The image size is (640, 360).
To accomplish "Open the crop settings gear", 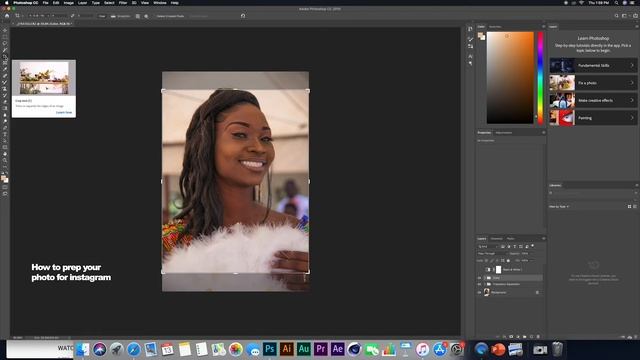I will click(x=146, y=16).
